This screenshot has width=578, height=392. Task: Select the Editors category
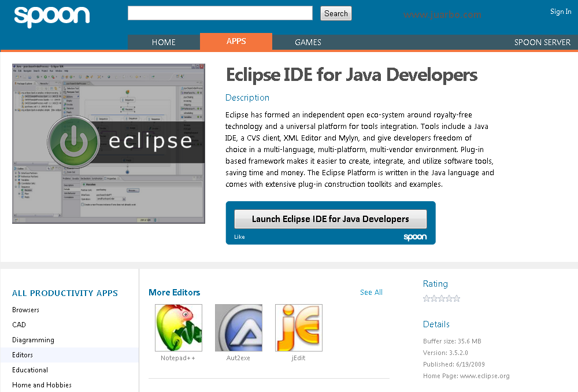[69, 355]
